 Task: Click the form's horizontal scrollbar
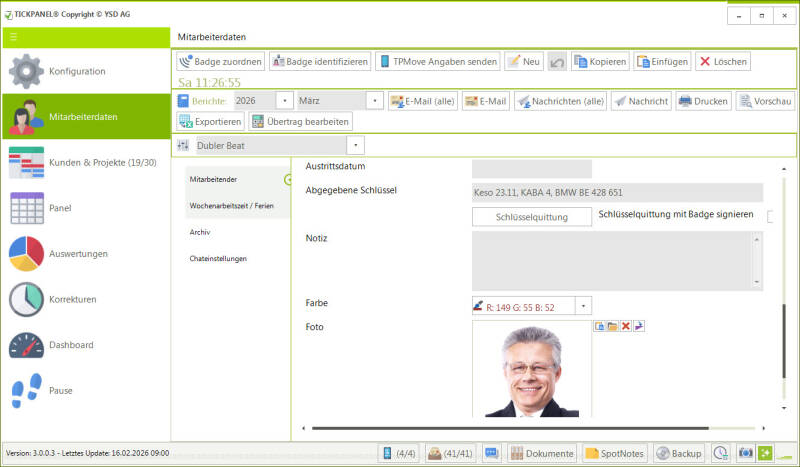coord(510,428)
